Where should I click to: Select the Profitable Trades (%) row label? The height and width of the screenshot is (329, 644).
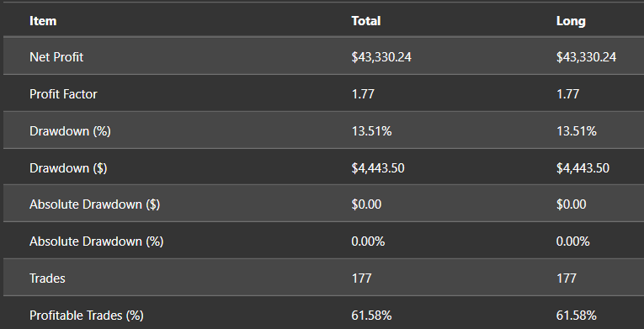pos(86,316)
